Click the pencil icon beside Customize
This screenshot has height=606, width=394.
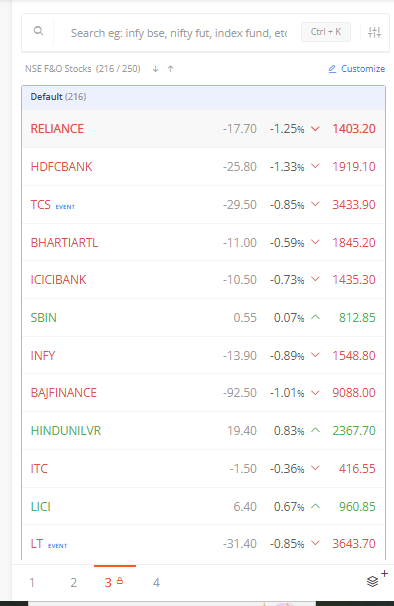coord(332,69)
